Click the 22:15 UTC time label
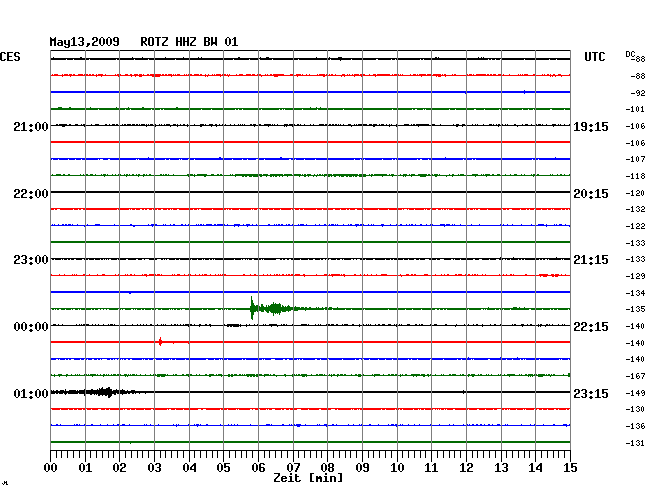The height and width of the screenshot is (494, 650). 591,327
